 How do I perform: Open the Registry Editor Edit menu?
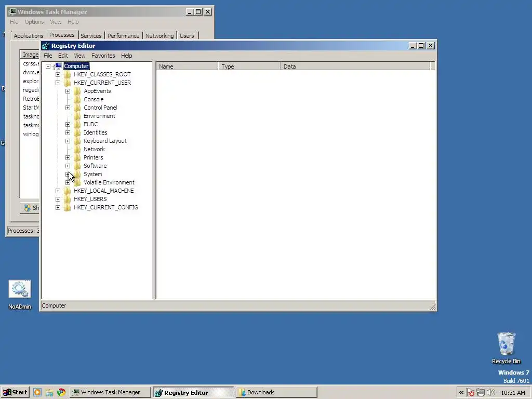pyautogui.click(x=63, y=56)
